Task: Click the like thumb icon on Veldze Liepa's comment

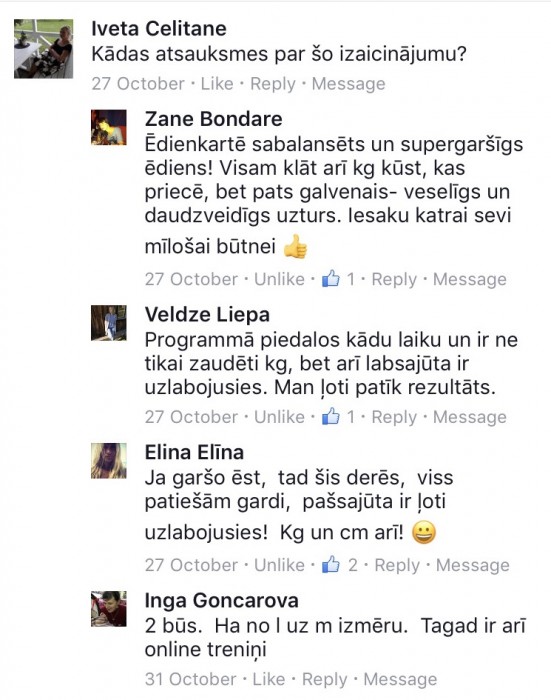Action: (x=330, y=416)
